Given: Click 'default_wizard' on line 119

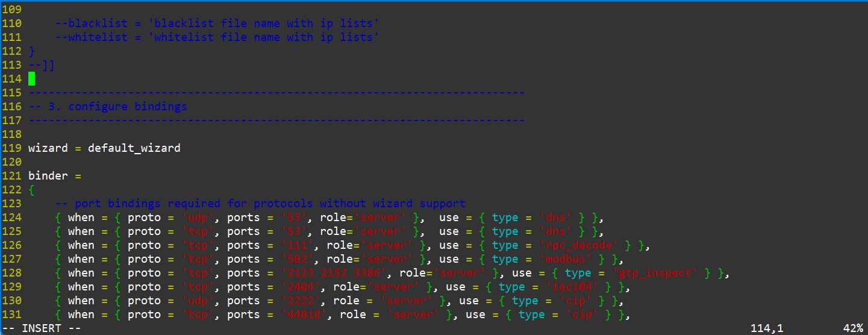Looking at the screenshot, I should 134,148.
